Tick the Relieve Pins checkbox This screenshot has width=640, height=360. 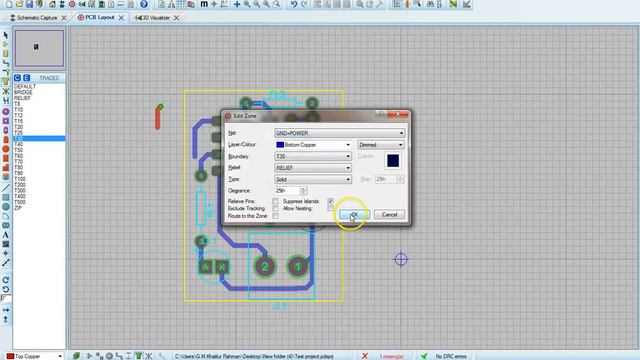coord(276,201)
